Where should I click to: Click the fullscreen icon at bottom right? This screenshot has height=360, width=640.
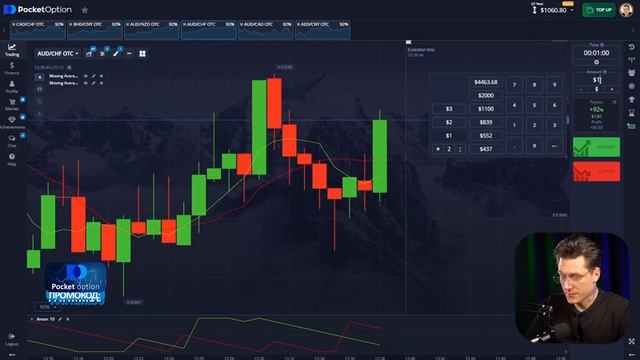(631, 341)
